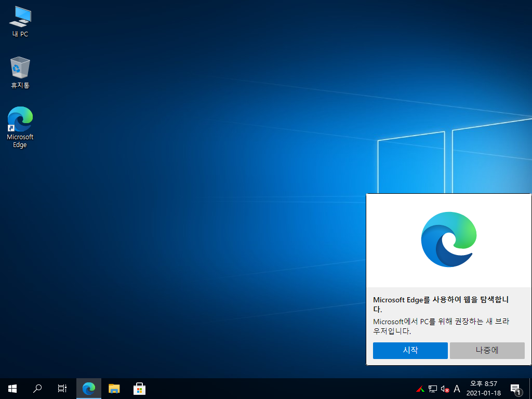Screen dimensions: 532x399
Task: Open the clock showing 오후 8:57
Action: coord(484,389)
